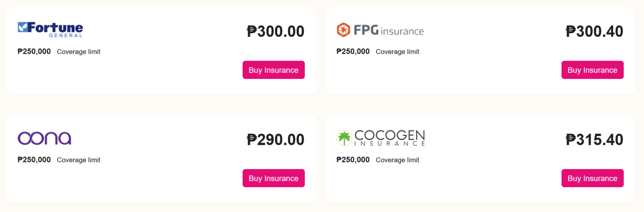
Task: Click FPG's ₱250,000 coverage amount
Action: [353, 52]
